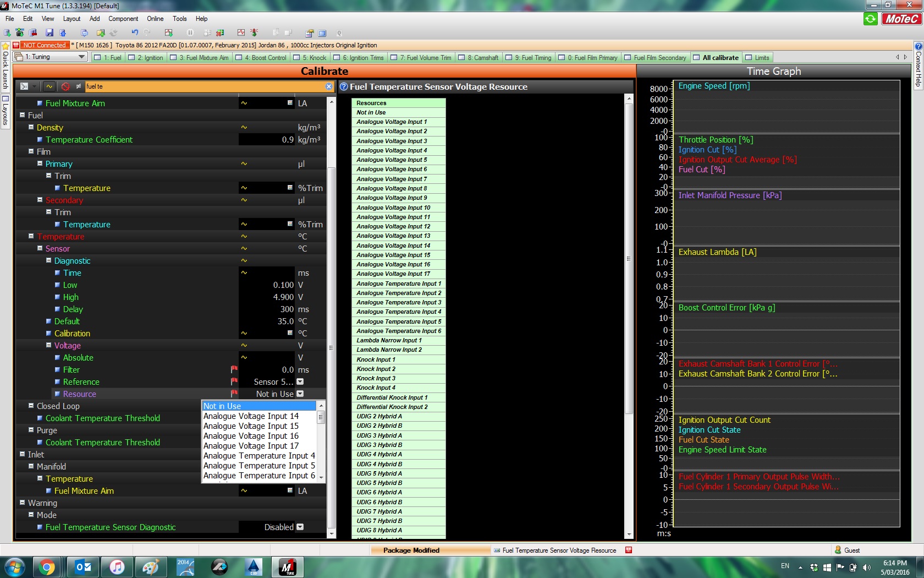
Task: Clear the fuel te search filter
Action: pos(329,86)
